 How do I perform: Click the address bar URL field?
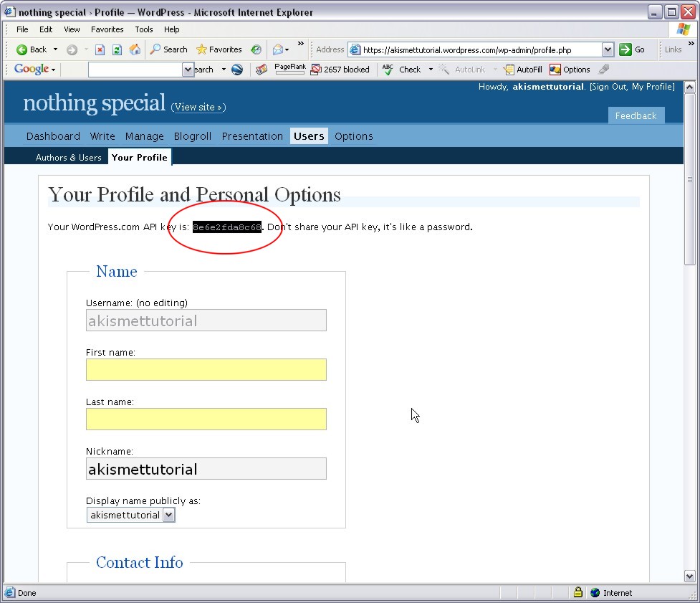tap(474, 49)
